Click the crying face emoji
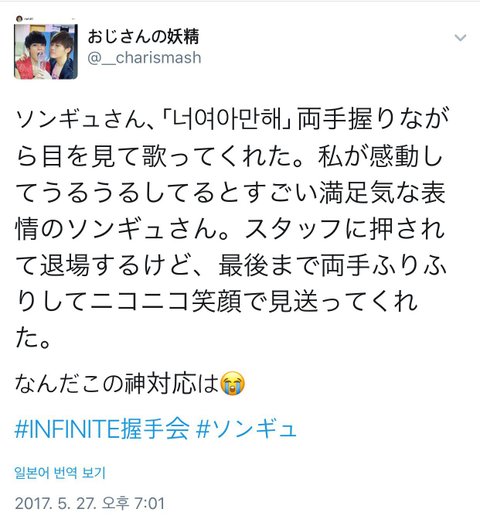480x526 pixels. pos(232,383)
